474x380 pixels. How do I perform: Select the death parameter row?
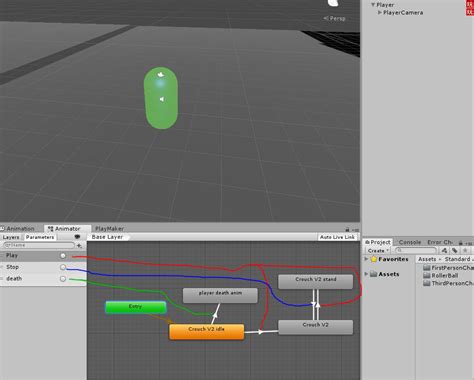pyautogui.click(x=43, y=279)
